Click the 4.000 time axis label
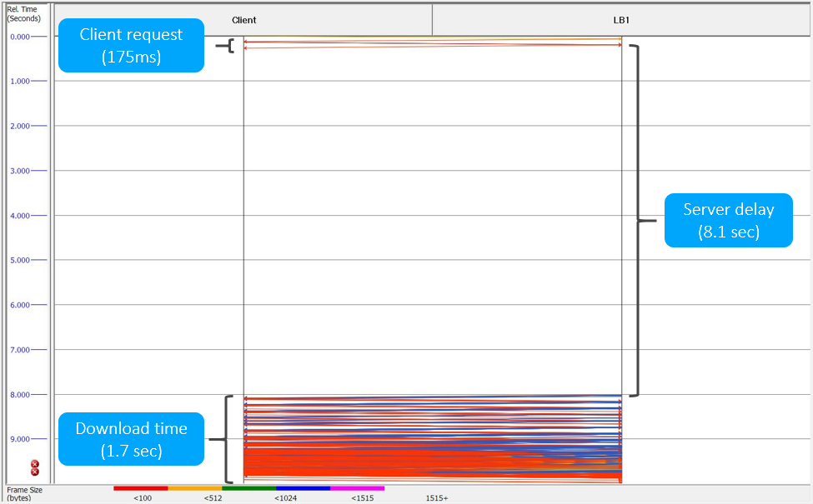The image size is (813, 504). (x=20, y=216)
